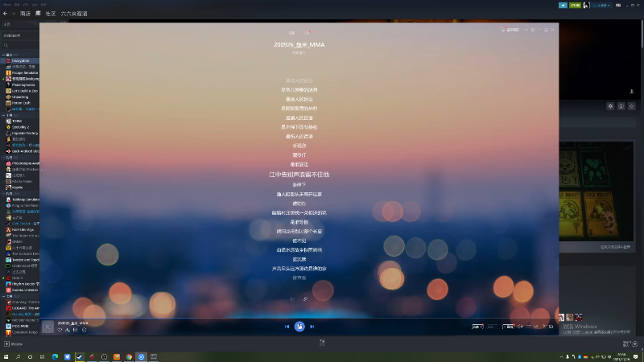Show hidden system tray icons
The image size is (644, 362).
point(561,357)
